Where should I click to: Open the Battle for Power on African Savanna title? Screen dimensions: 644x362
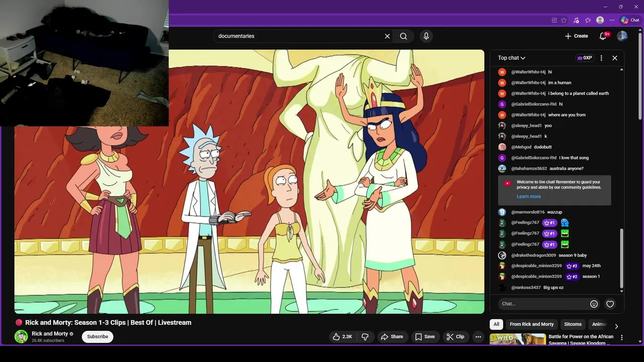click(581, 339)
